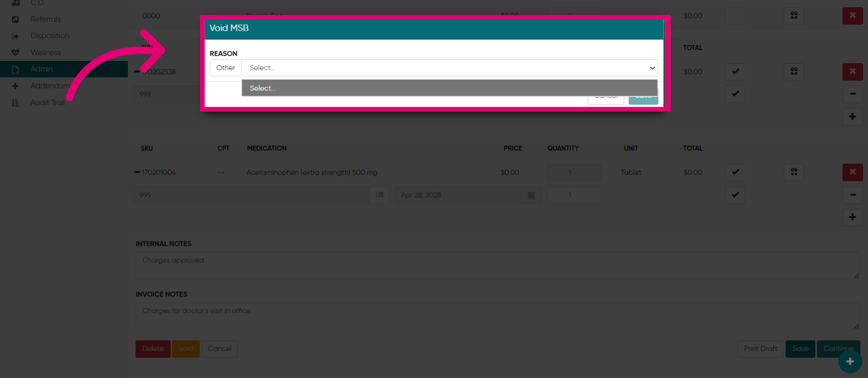Collapse the 170201004 Acetaminophen row
This screenshot has width=868, height=378.
point(137,172)
